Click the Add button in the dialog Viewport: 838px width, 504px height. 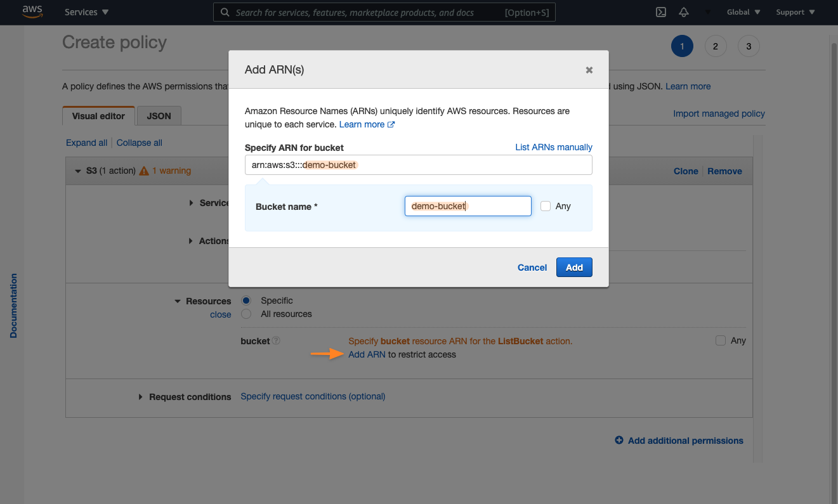click(573, 267)
